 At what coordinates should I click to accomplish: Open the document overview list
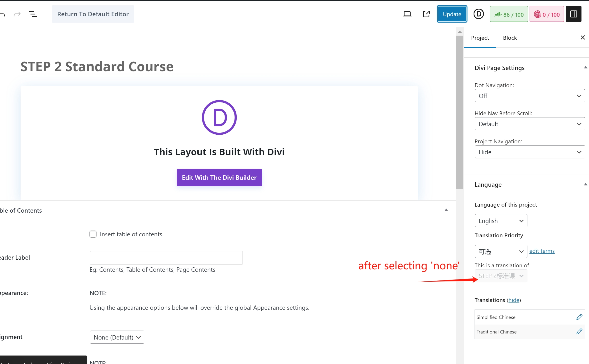click(33, 14)
